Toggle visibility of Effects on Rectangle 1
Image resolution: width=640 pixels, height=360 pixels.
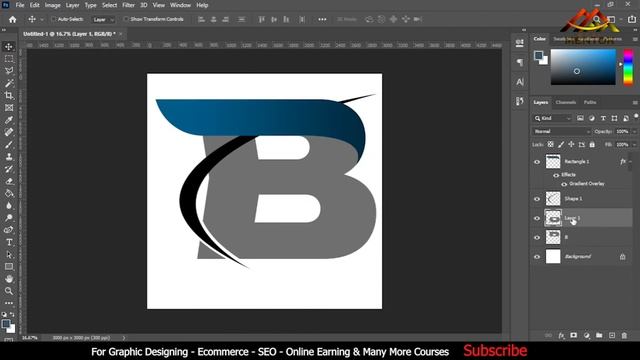[556, 175]
